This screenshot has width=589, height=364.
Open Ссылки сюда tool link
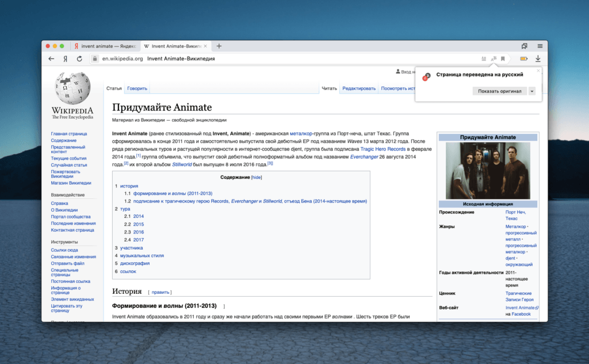(x=64, y=250)
